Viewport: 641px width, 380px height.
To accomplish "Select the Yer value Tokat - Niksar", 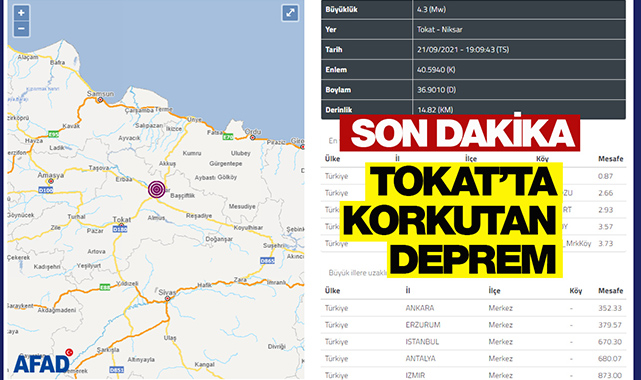I will pyautogui.click(x=439, y=29).
